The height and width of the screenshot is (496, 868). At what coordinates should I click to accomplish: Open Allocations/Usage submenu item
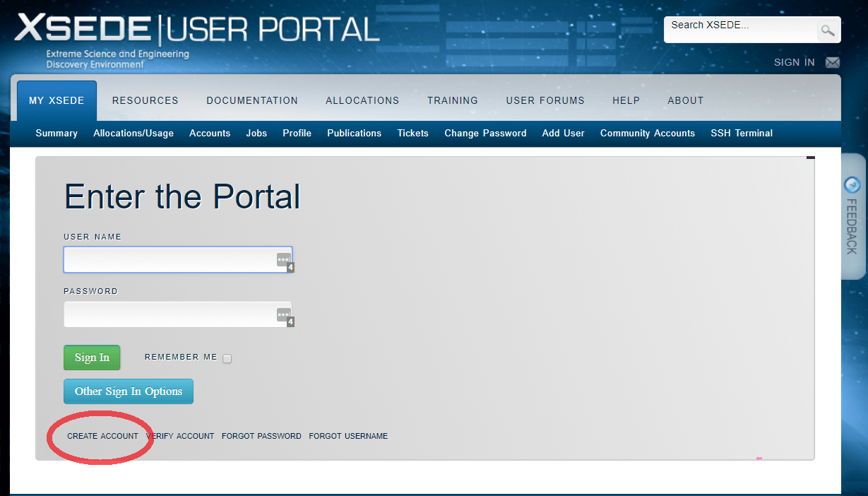coord(133,133)
